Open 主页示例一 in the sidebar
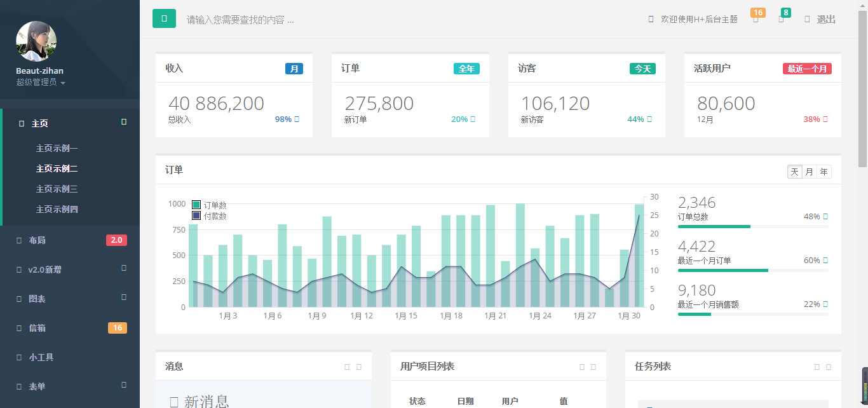The width and height of the screenshot is (868, 408). [x=57, y=149]
